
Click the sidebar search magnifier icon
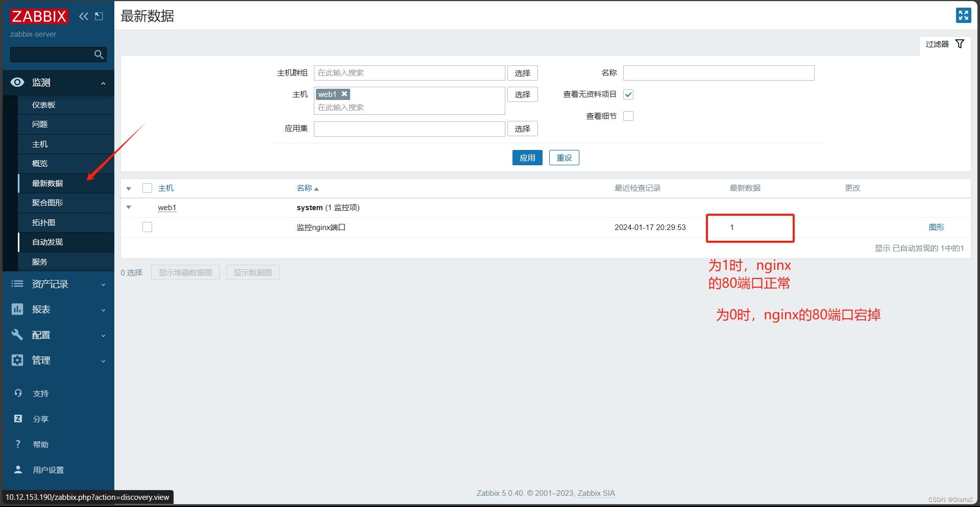99,55
